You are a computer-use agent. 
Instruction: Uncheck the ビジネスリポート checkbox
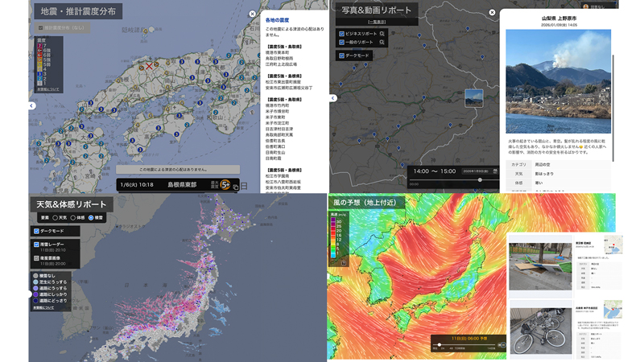(342, 34)
